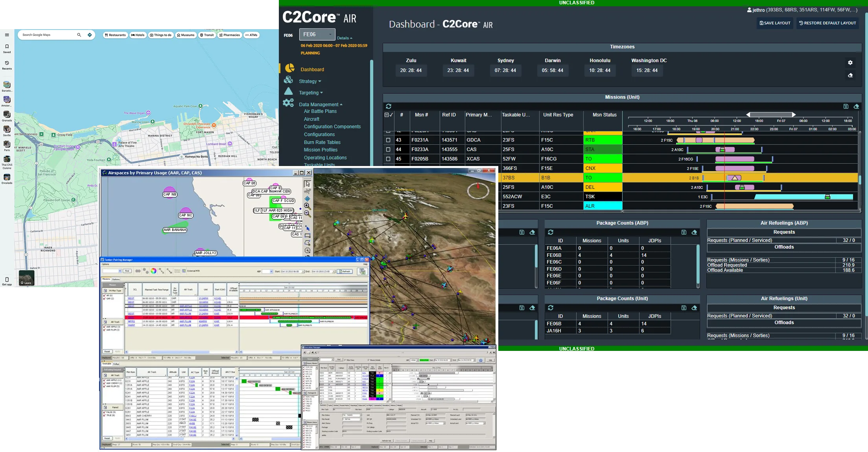Filter map by Things to do chip
This screenshot has width=868, height=452.
tap(160, 35)
